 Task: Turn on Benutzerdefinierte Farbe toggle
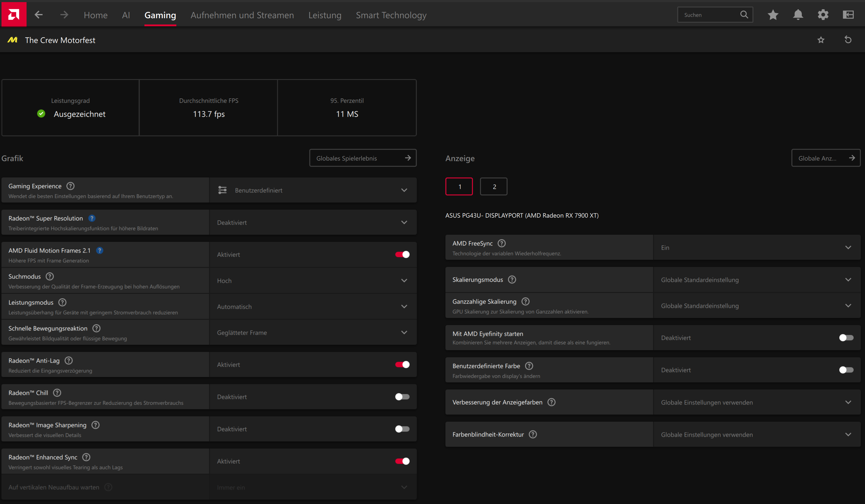846,370
